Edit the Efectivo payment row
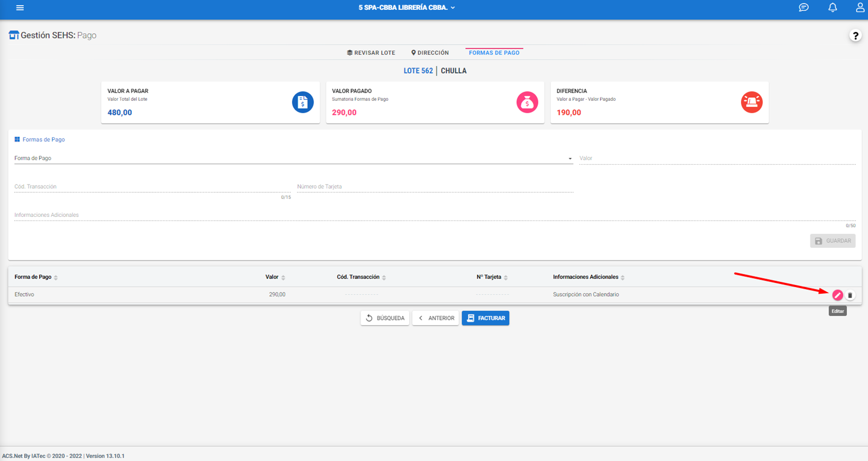The width and height of the screenshot is (868, 461). (838, 295)
